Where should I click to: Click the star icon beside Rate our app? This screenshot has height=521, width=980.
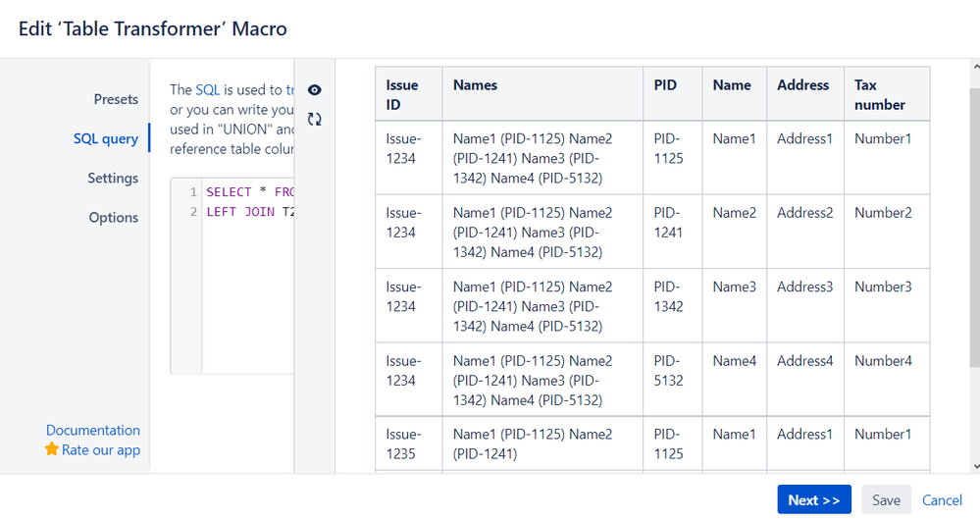point(52,449)
